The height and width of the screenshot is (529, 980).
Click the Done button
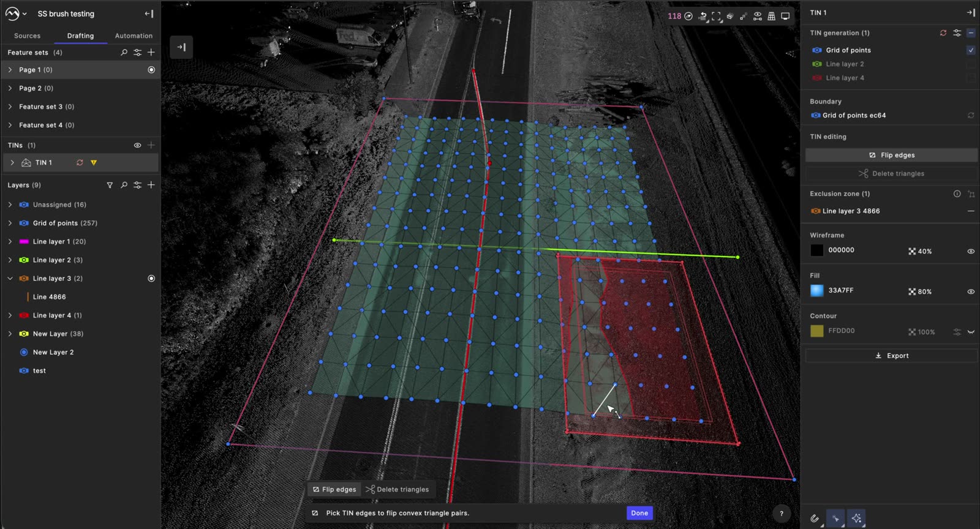pos(639,513)
